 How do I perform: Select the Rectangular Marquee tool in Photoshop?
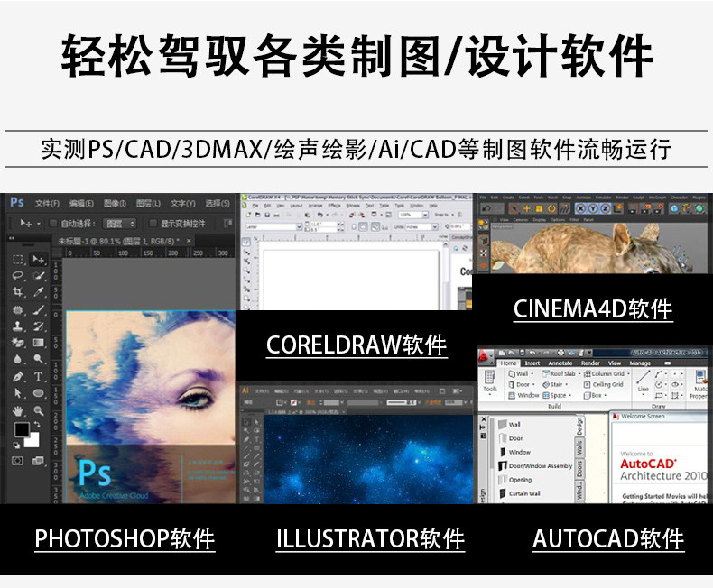[x=18, y=260]
